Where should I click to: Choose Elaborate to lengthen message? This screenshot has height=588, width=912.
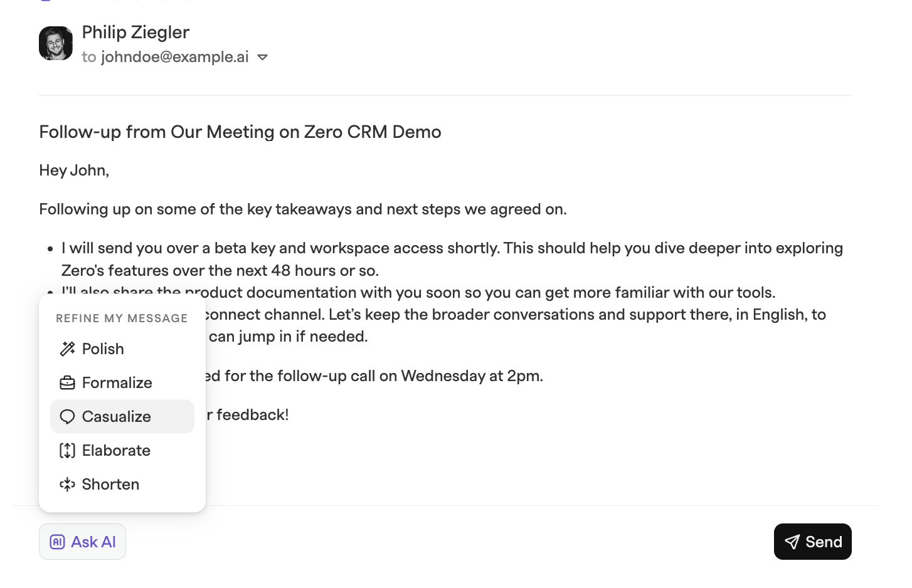click(x=122, y=451)
